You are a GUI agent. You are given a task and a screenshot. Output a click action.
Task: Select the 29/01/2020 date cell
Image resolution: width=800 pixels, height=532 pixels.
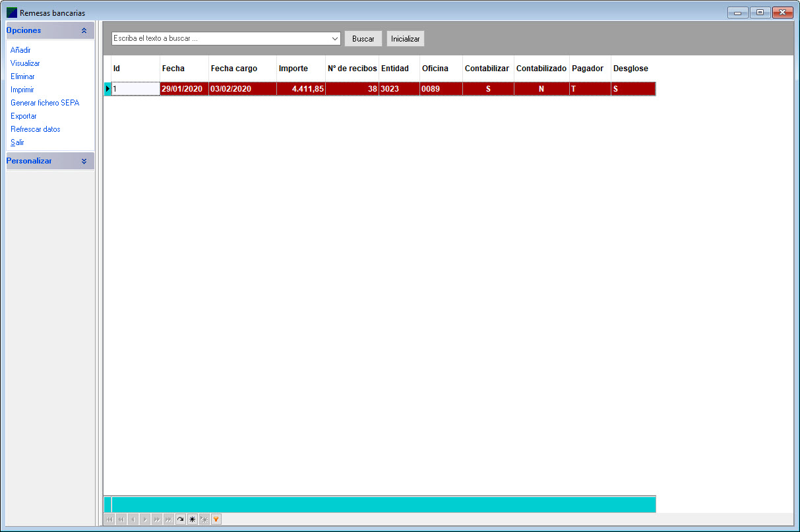pyautogui.click(x=184, y=89)
